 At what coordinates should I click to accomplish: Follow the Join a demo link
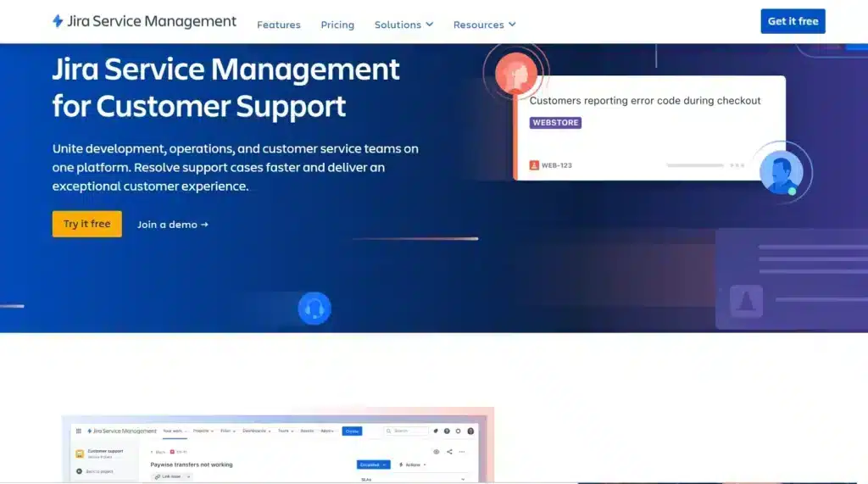pos(173,225)
